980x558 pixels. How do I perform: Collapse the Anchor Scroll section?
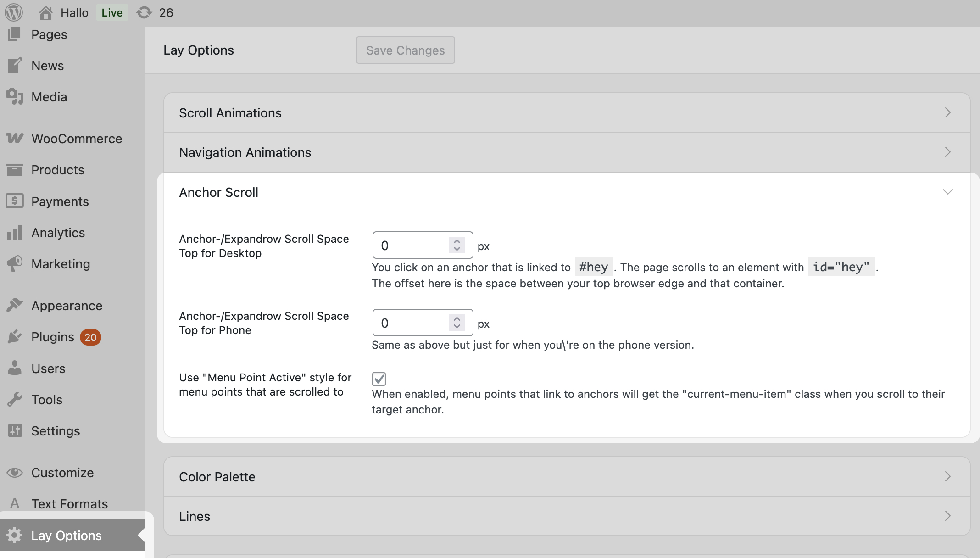pyautogui.click(x=947, y=192)
